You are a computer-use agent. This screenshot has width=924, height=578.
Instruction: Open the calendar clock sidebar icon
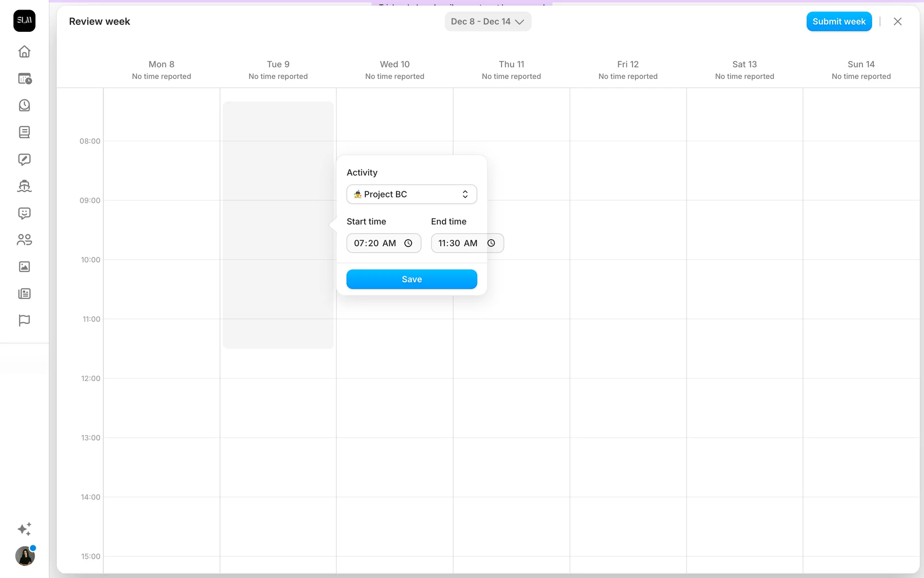[x=24, y=79]
